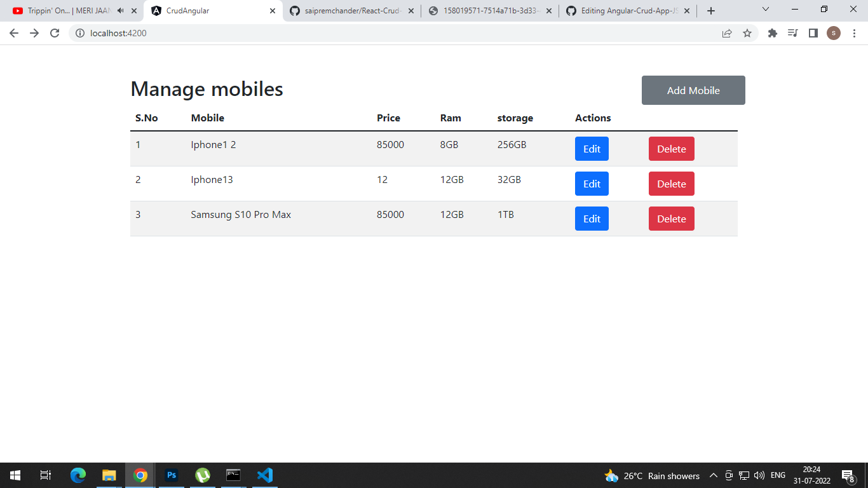868x488 pixels.
Task: Toggle the Chrome side panel icon
Action: coord(813,33)
